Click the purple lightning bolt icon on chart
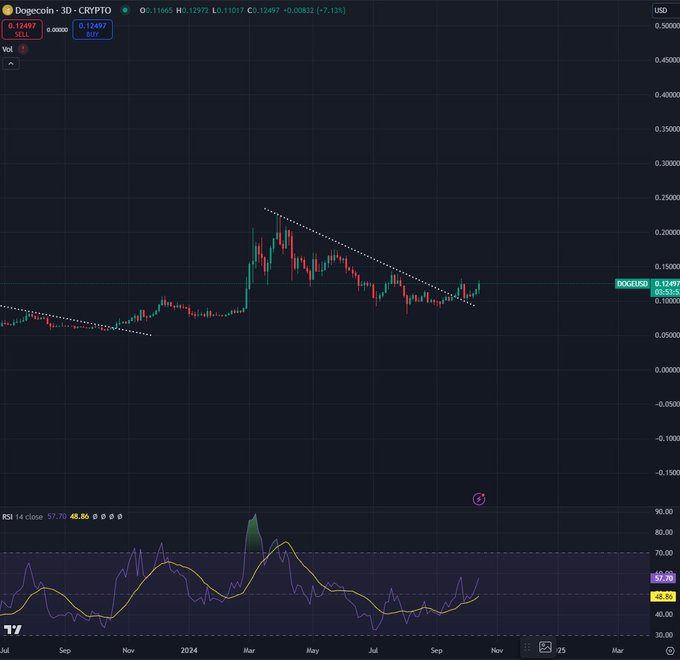This screenshot has width=680, height=660. point(479,499)
